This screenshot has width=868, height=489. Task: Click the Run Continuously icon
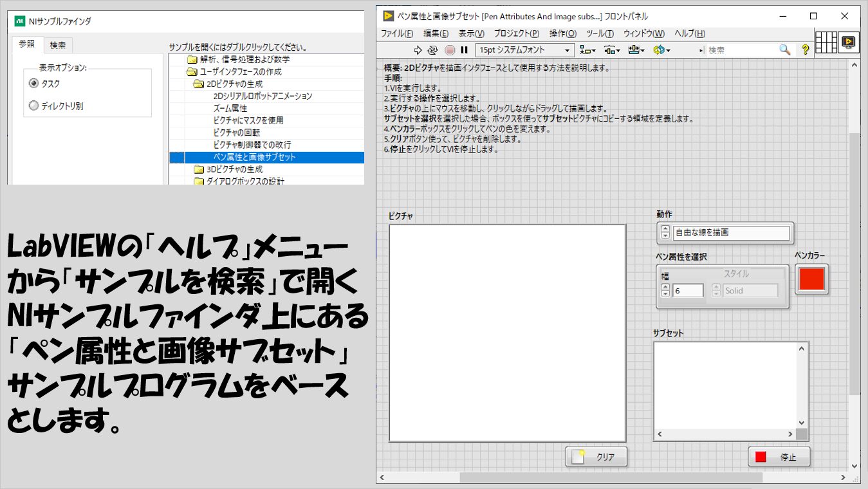(432, 50)
